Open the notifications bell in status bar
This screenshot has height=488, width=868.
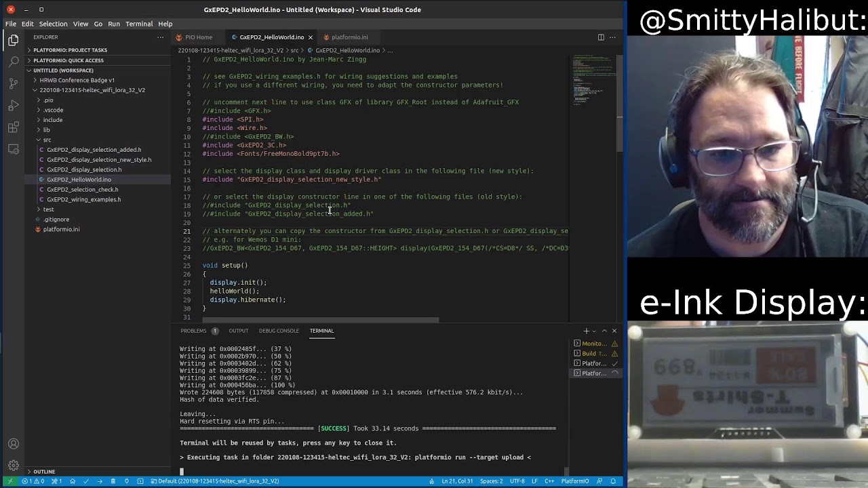pos(614,481)
